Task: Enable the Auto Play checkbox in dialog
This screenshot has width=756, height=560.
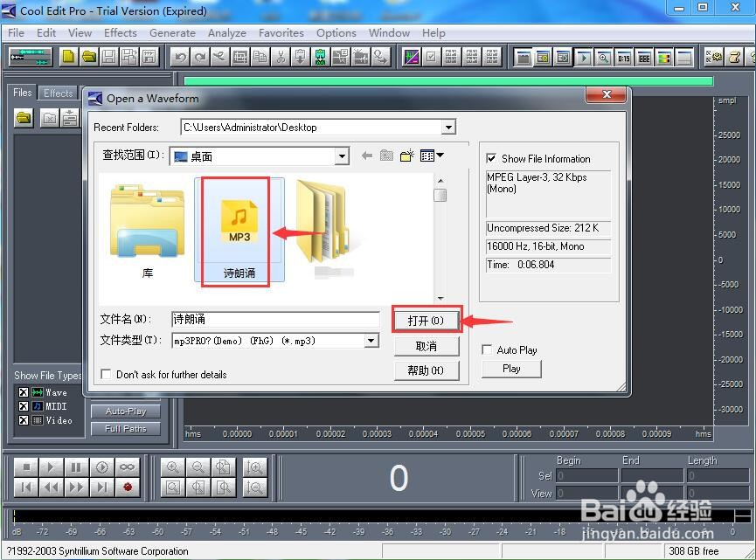Action: point(487,349)
